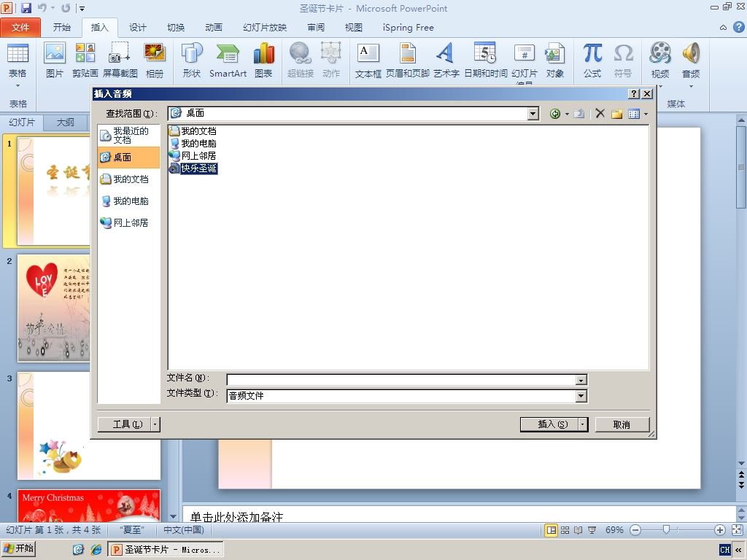
Task: Create a new folder in the dialog
Action: coord(617,114)
